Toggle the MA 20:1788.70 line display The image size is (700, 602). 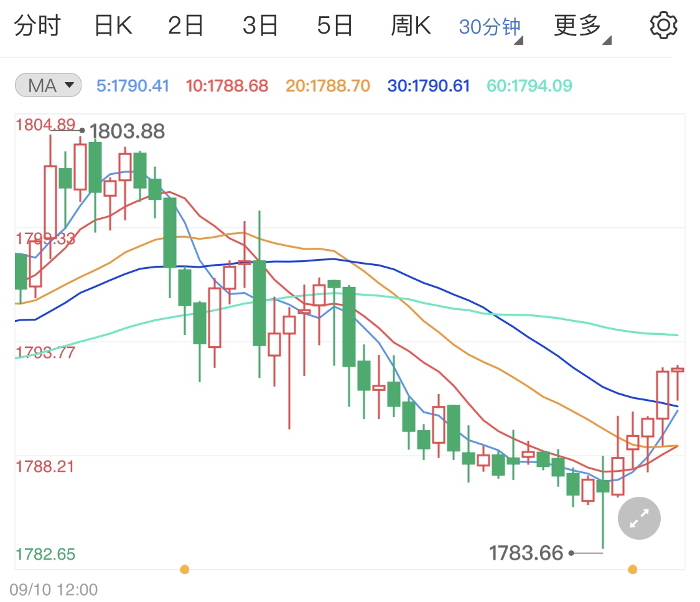click(327, 85)
